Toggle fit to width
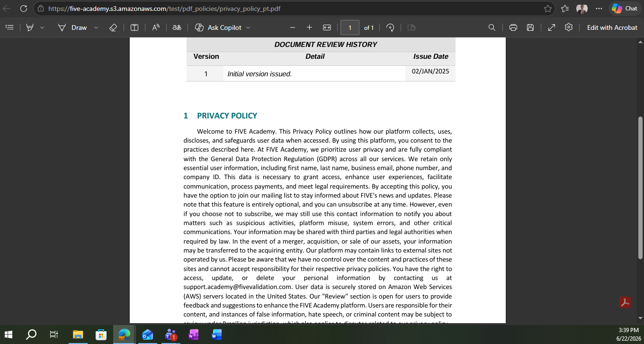The height and width of the screenshot is (344, 644). (327, 27)
